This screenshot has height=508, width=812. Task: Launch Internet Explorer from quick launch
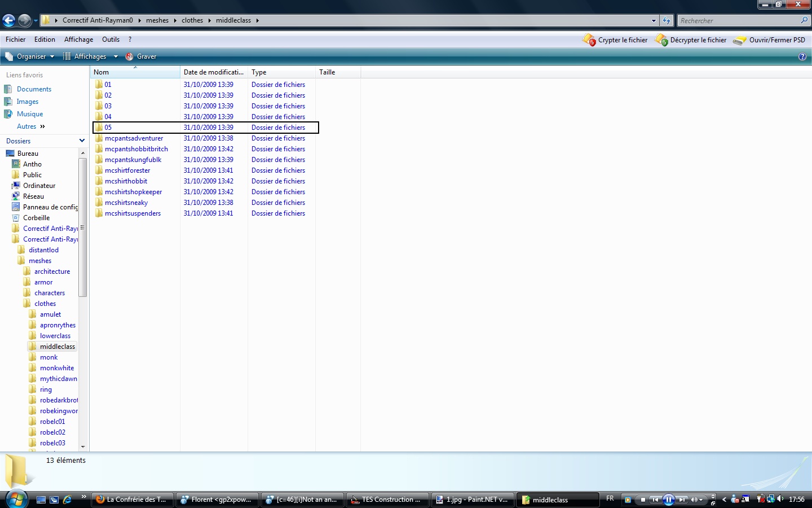68,500
